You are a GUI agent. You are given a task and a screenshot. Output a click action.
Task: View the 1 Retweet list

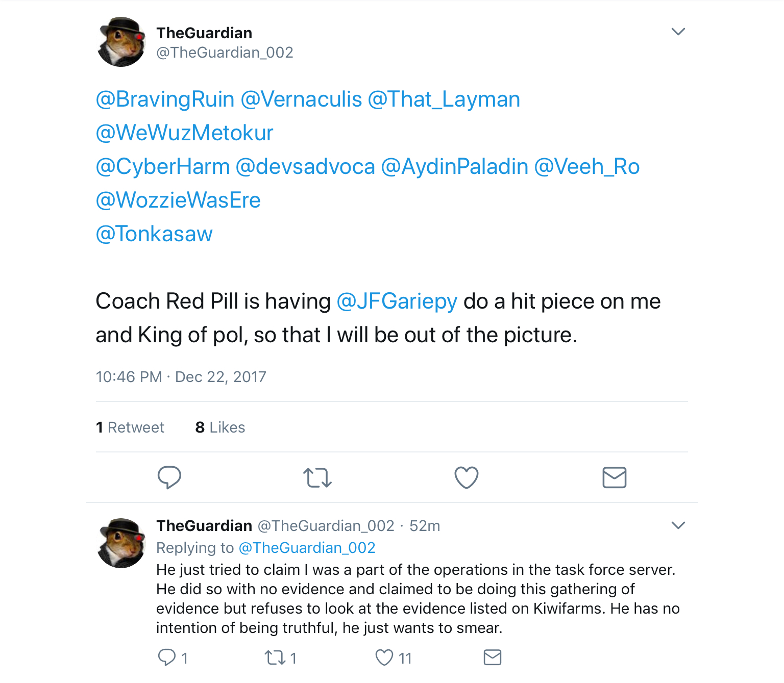[130, 427]
